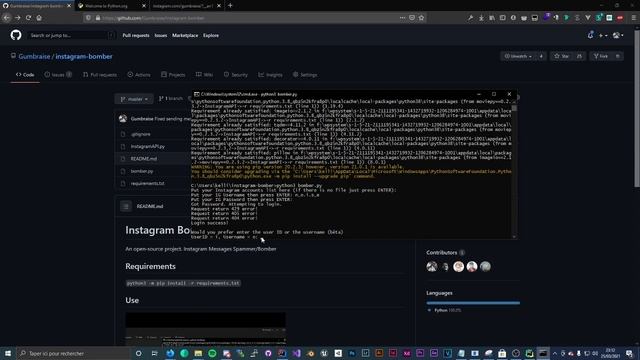Open the instagram-bomber repository link

pyautogui.click(x=84, y=56)
